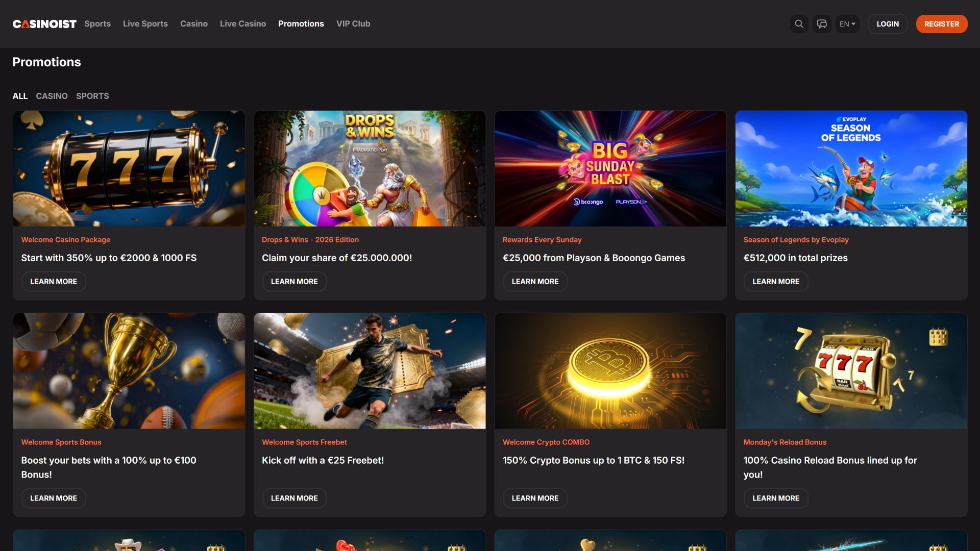Click the orange REGISTER button
This screenshot has height=551, width=980.
pyautogui.click(x=942, y=24)
